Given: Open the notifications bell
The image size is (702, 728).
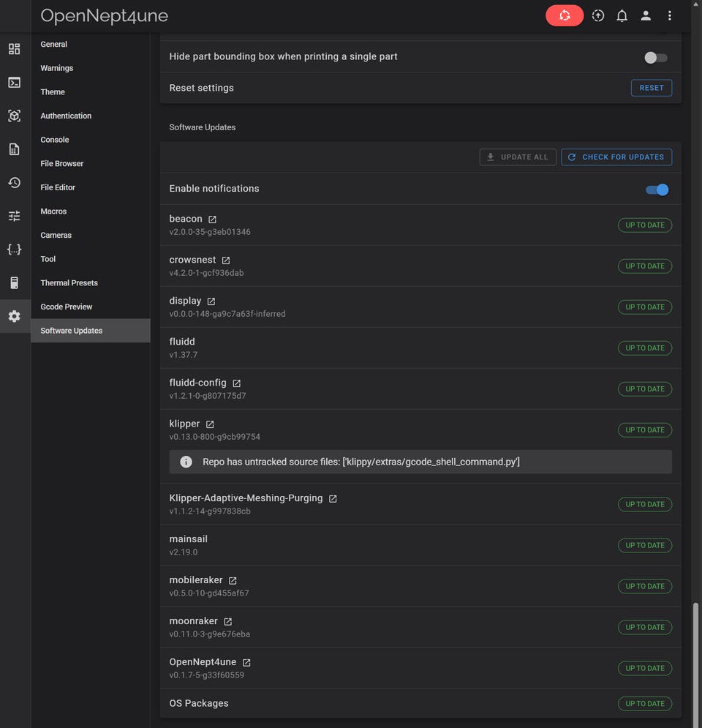Looking at the screenshot, I should point(622,15).
